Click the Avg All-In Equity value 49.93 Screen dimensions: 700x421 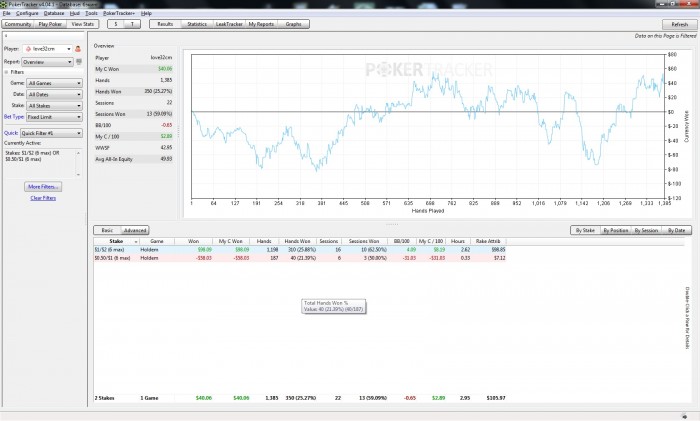point(167,159)
